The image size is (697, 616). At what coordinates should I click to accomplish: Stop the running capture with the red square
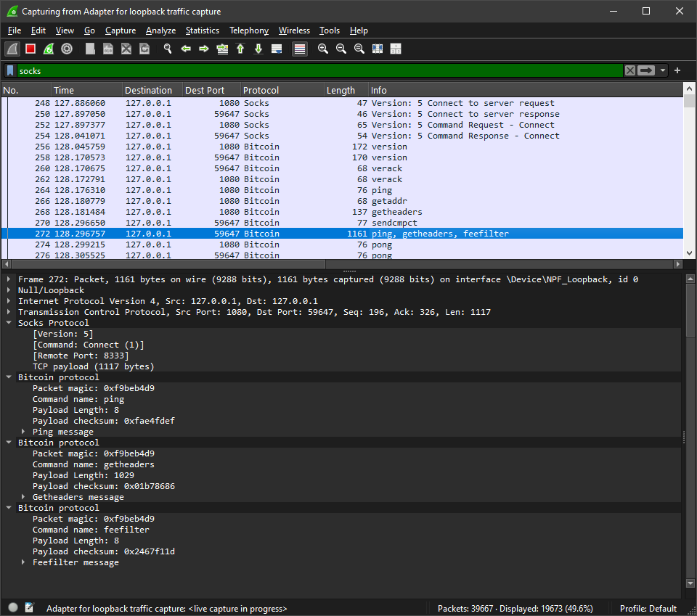pos(30,49)
